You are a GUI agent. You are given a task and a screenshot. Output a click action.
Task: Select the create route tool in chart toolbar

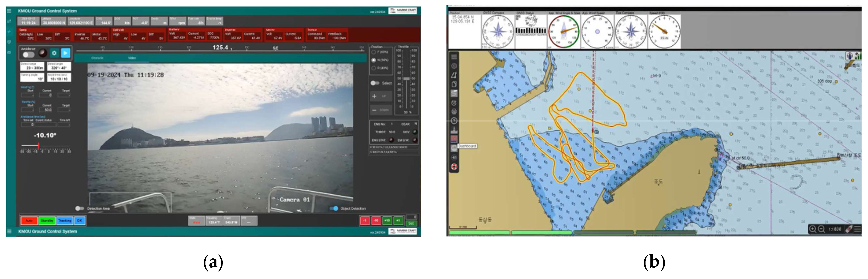454,75
